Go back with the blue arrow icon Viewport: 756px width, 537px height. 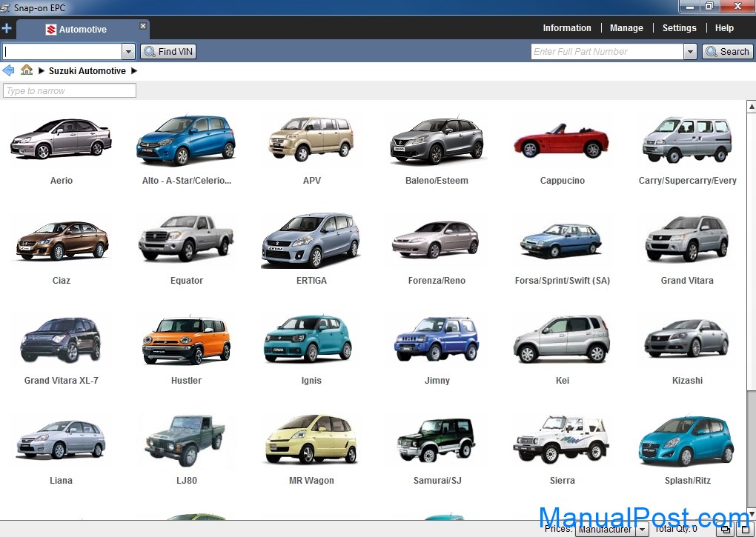click(8, 71)
